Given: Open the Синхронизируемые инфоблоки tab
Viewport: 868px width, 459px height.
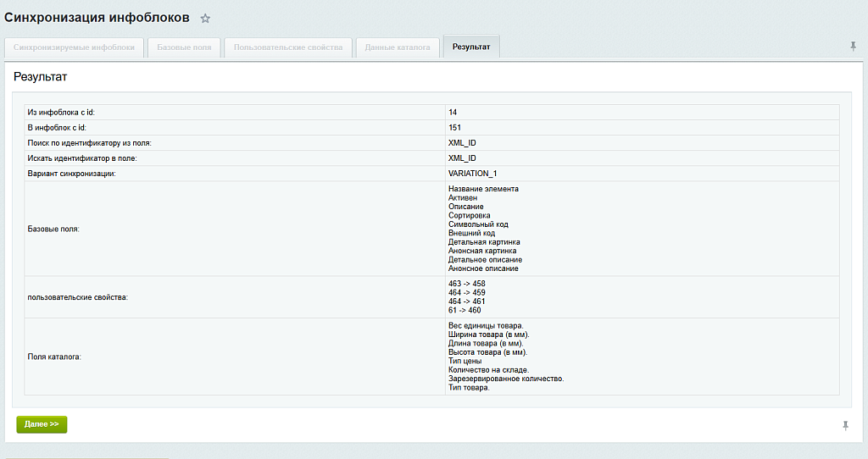Looking at the screenshot, I should (75, 47).
